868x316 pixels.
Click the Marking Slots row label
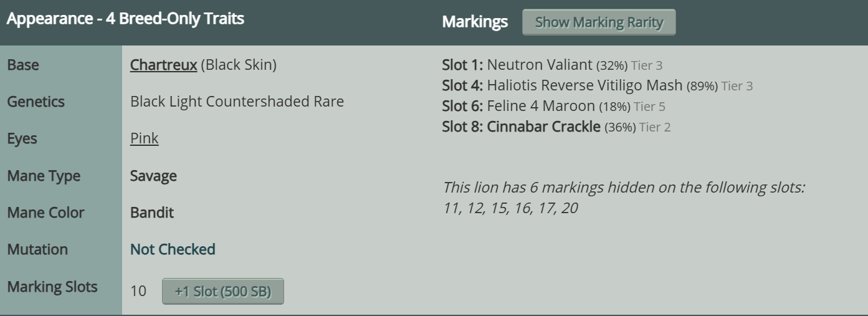point(52,287)
